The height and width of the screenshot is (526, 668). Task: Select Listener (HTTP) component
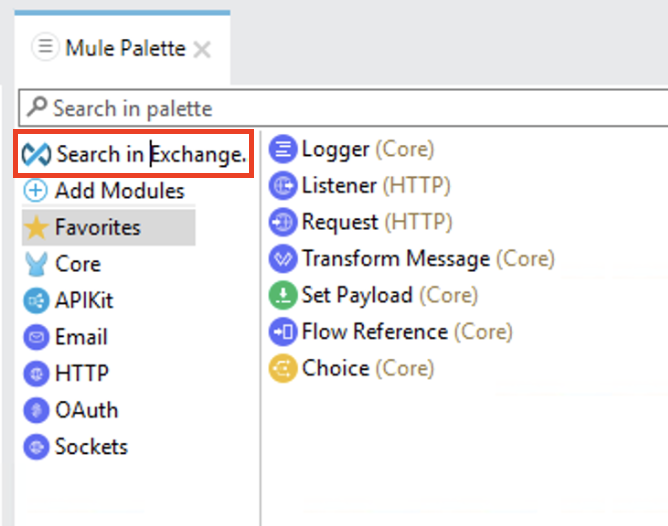360,185
